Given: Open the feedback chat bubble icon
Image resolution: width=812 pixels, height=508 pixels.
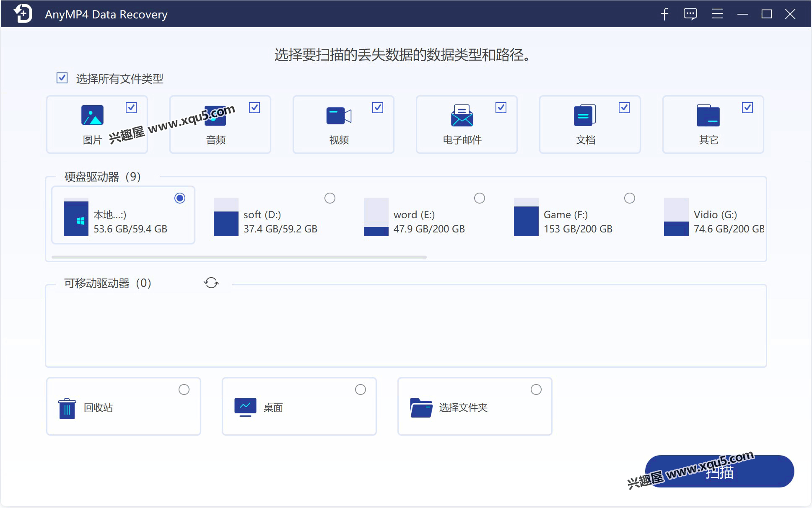Looking at the screenshot, I should point(690,14).
